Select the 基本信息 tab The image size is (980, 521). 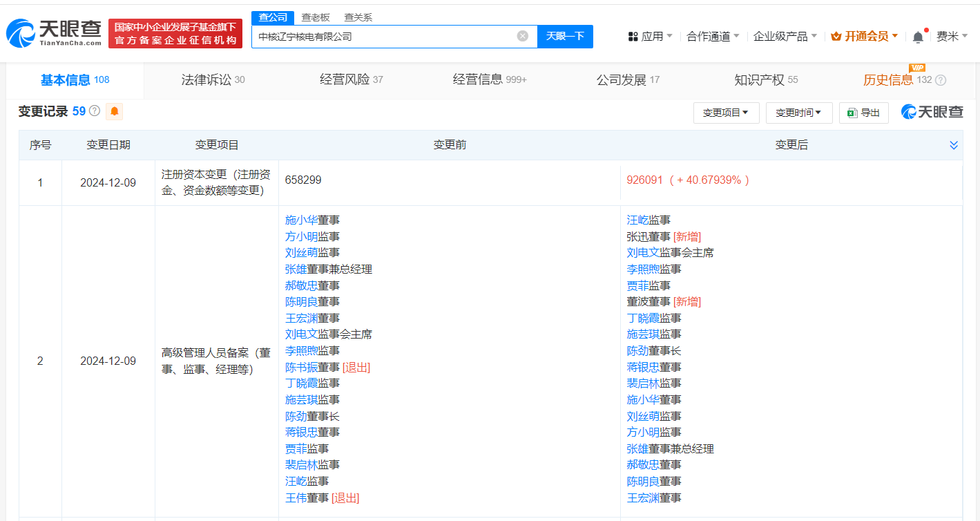click(x=75, y=80)
